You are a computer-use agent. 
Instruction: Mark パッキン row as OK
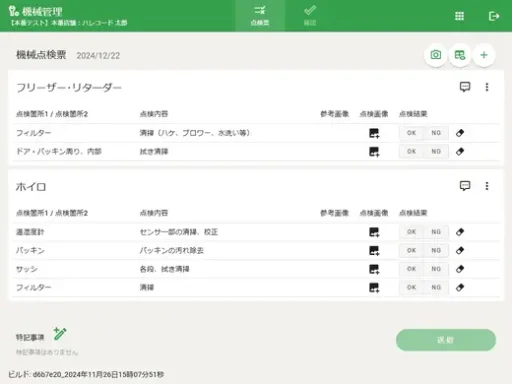click(x=411, y=251)
